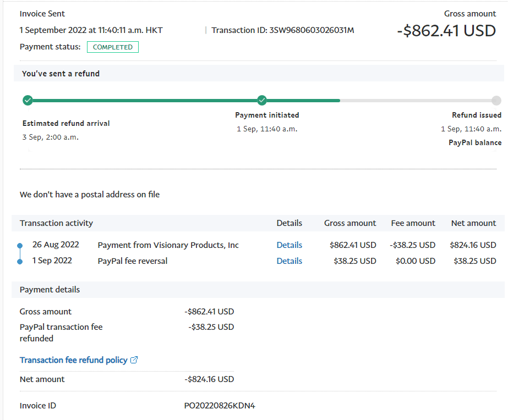This screenshot has width=508, height=420.
Task: Open Details for PayPal fee reversal
Action: (x=289, y=261)
